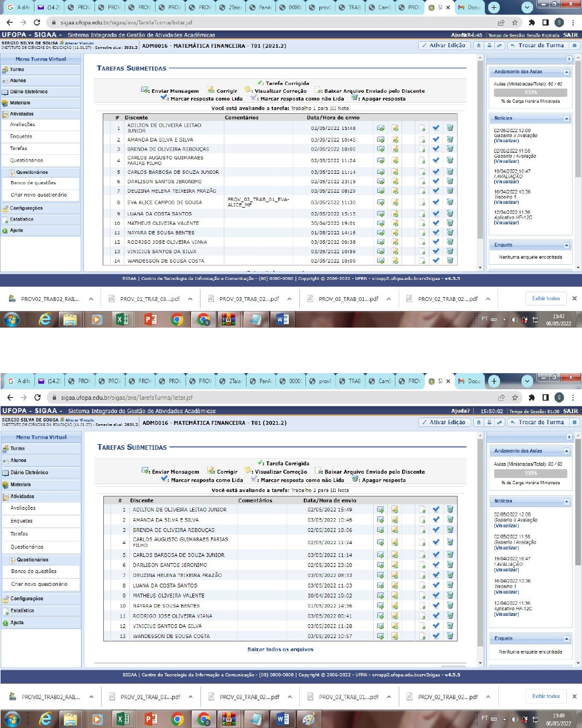Select Tarefas in sidebar of Trabalho 1 page
The width and height of the screenshot is (582, 728).
pos(18,148)
